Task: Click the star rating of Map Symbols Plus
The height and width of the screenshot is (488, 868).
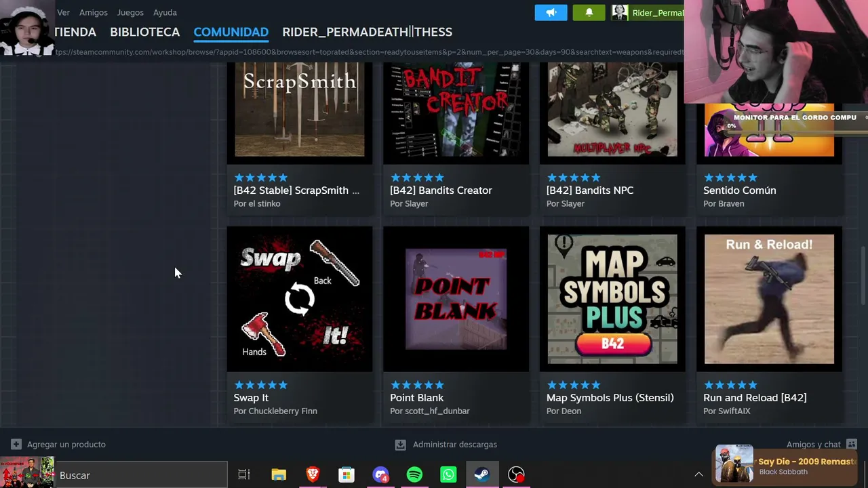Action: (x=574, y=385)
